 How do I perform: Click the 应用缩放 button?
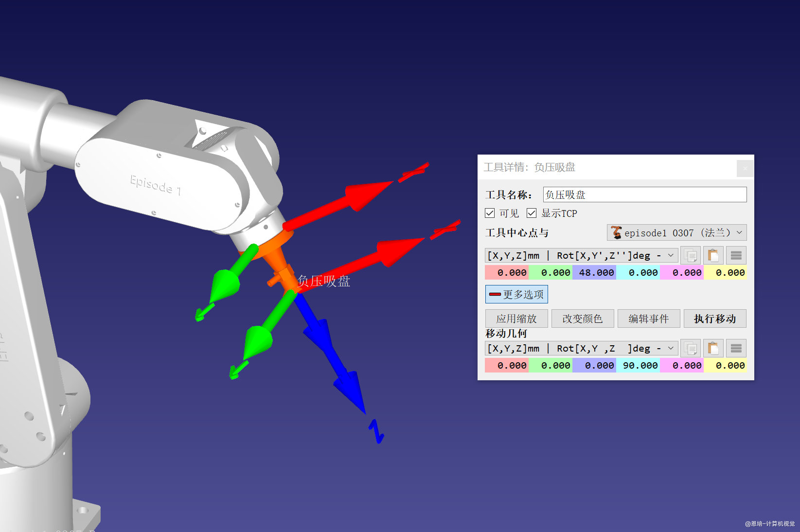(516, 319)
